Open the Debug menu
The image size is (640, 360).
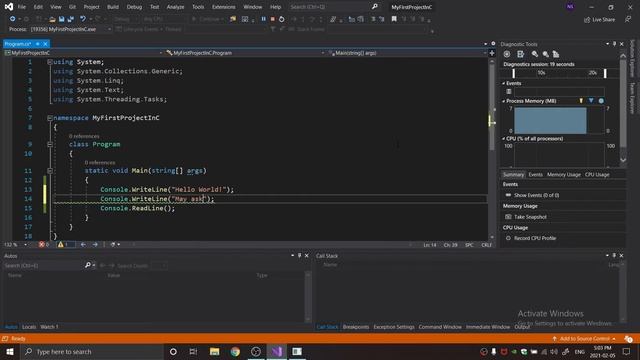click(134, 7)
